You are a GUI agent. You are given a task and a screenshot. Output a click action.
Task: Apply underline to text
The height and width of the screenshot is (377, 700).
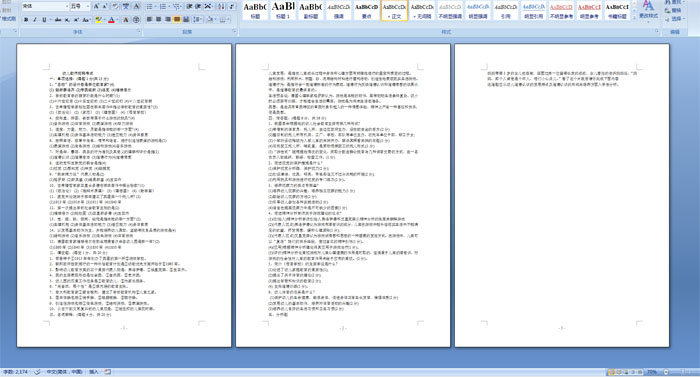[44, 20]
